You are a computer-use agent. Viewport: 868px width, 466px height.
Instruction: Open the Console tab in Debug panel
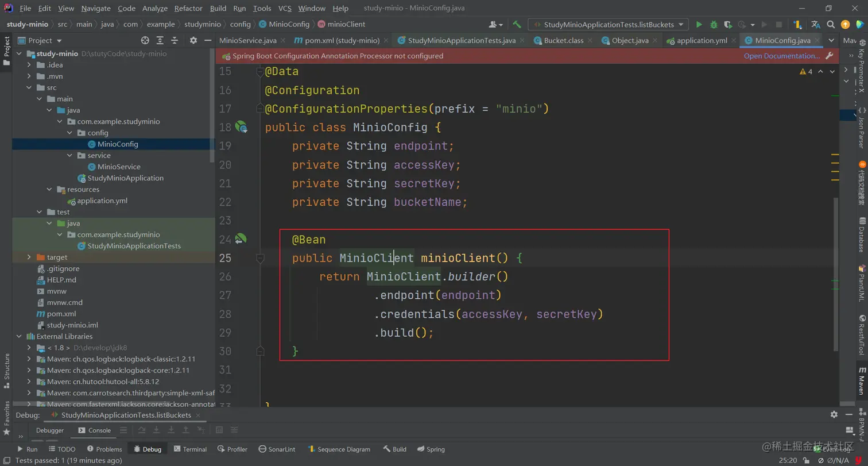tap(94, 430)
